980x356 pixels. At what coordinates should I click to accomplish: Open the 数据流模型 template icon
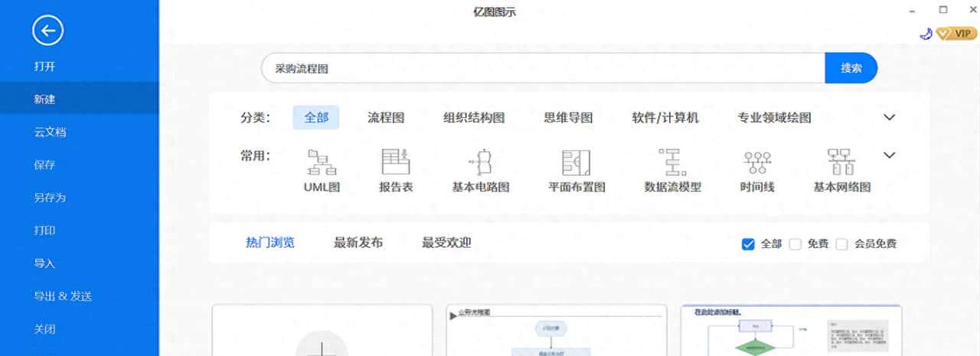pos(673,162)
